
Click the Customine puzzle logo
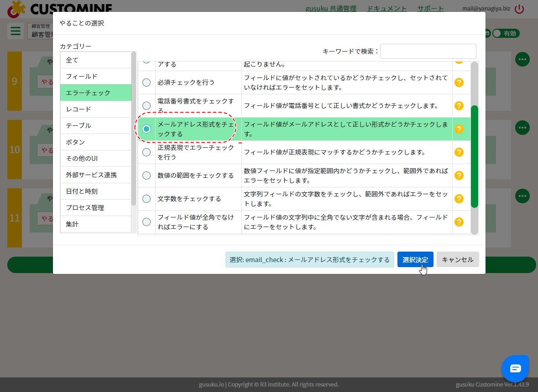pos(16,9)
